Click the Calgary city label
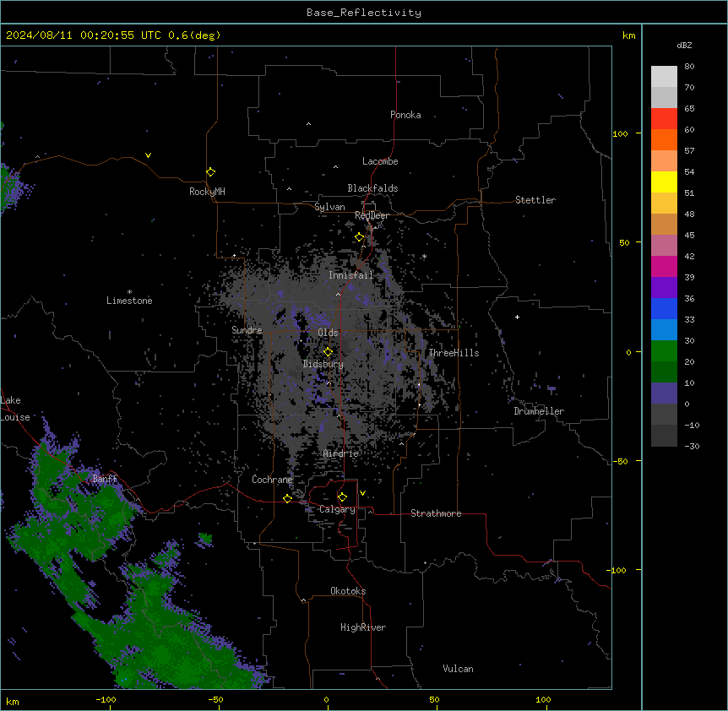 [337, 509]
